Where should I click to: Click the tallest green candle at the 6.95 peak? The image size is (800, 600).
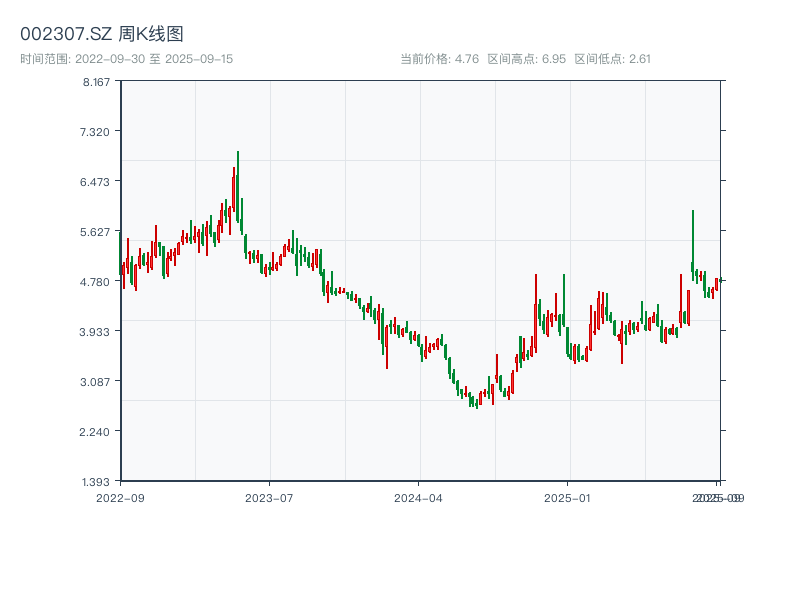click(238, 187)
